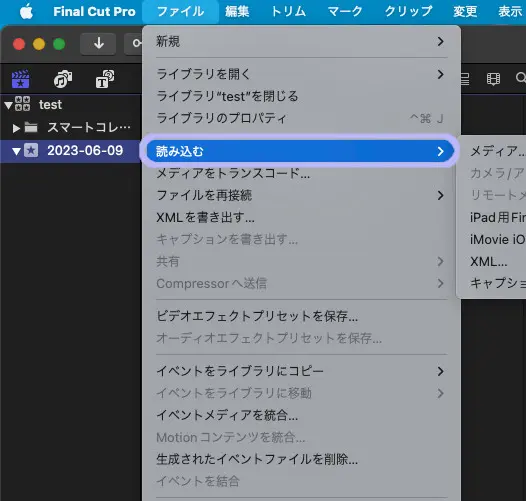This screenshot has height=501, width=526.
Task: Open the 編集 menu
Action: (237, 11)
